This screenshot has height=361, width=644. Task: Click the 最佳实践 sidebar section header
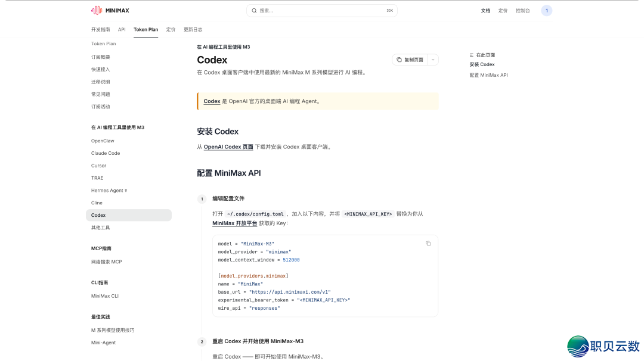coord(101,317)
